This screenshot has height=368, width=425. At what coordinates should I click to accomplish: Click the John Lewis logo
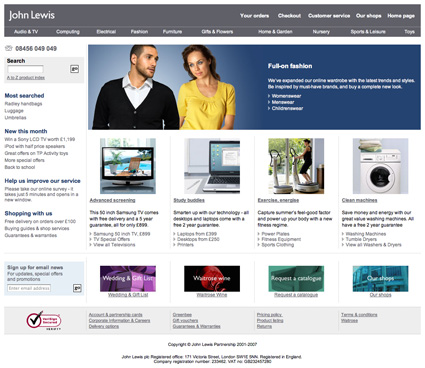(x=32, y=15)
